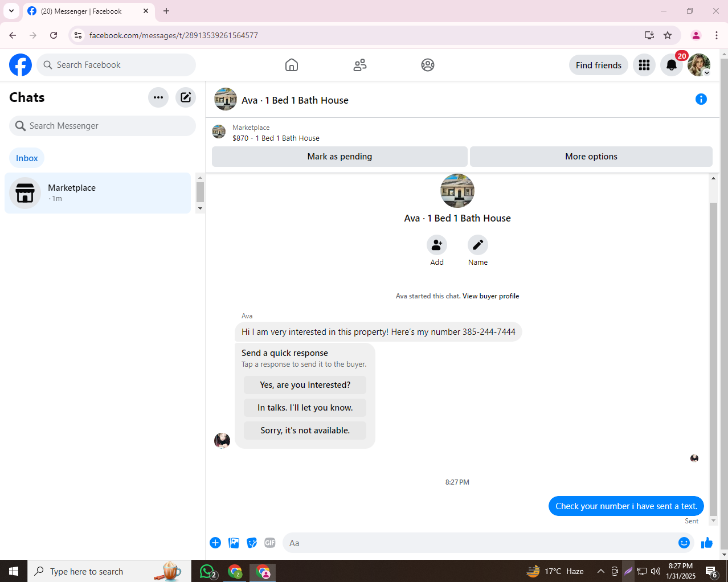Click the Name edit pencil icon
The width and height of the screenshot is (728, 582).
[x=478, y=245]
